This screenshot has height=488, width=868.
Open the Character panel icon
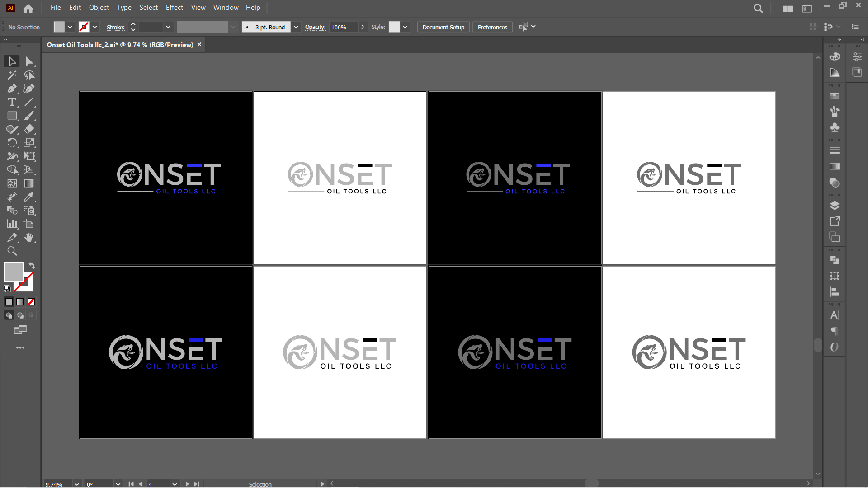835,315
